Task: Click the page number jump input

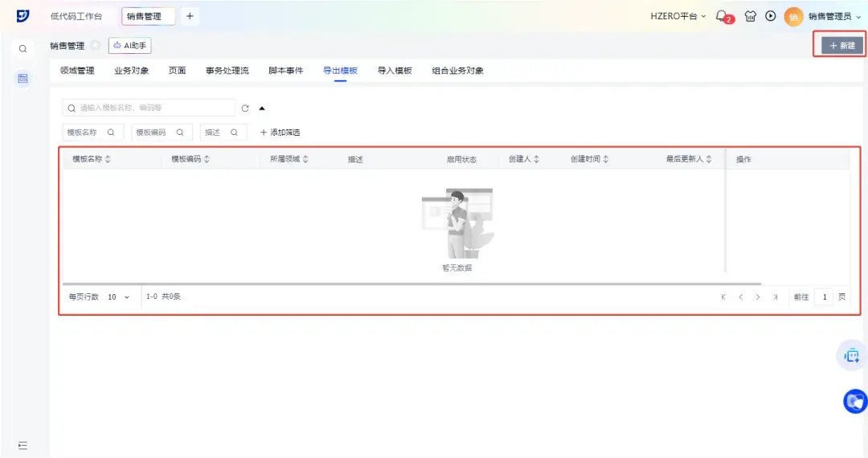Action: [x=824, y=297]
